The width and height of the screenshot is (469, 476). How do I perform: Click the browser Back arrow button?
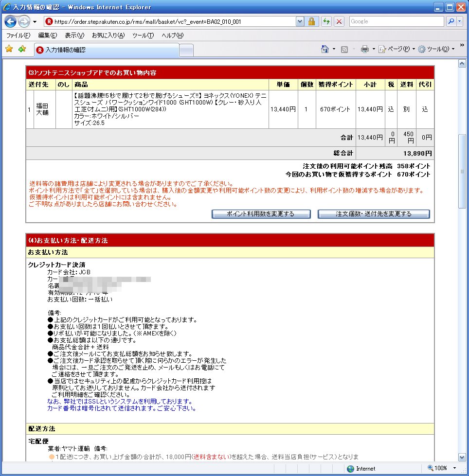pyautogui.click(x=10, y=21)
